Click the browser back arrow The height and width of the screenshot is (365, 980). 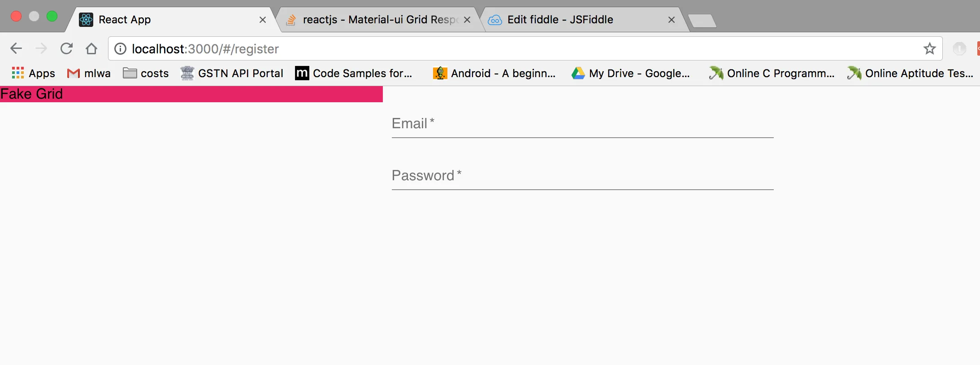pyautogui.click(x=16, y=48)
